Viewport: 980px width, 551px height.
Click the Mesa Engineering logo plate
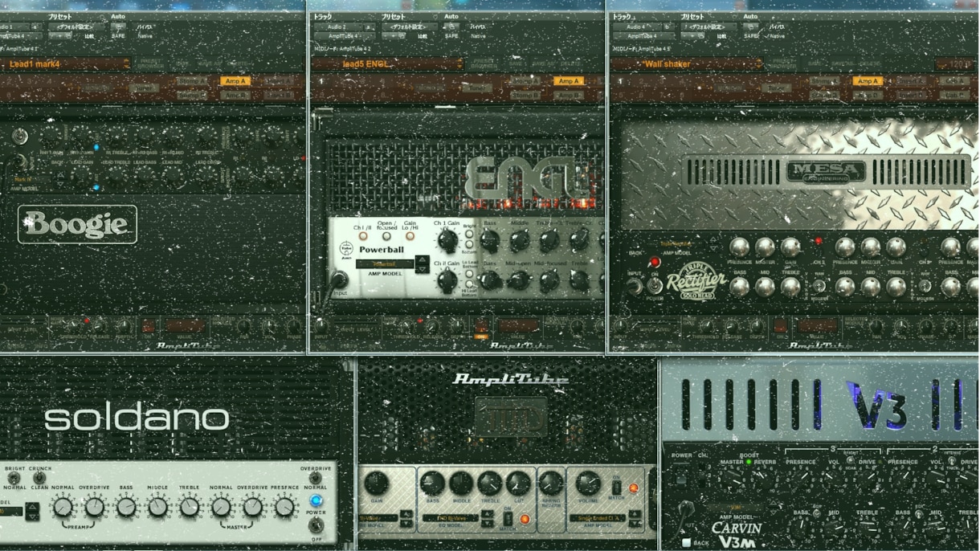(x=826, y=171)
